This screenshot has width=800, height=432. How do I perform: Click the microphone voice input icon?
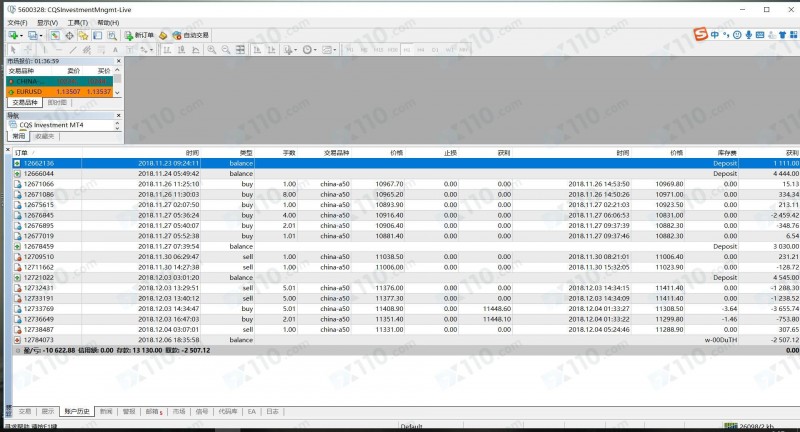tap(749, 35)
